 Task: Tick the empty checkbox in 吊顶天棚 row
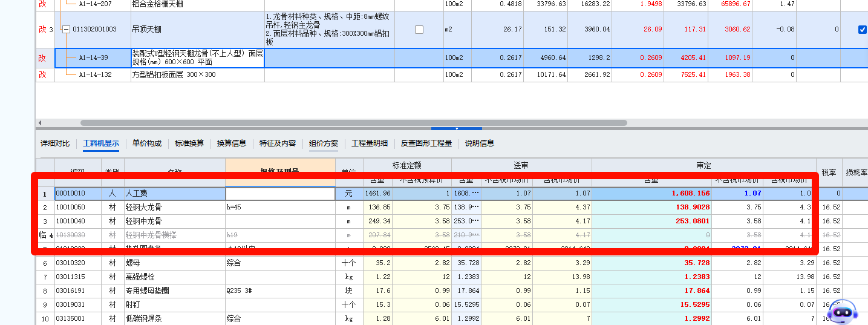coord(419,29)
